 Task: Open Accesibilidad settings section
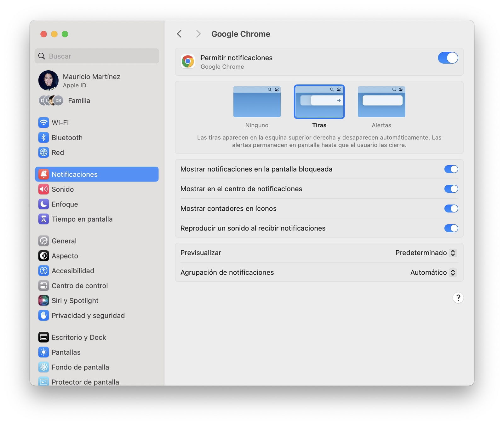coord(97,271)
